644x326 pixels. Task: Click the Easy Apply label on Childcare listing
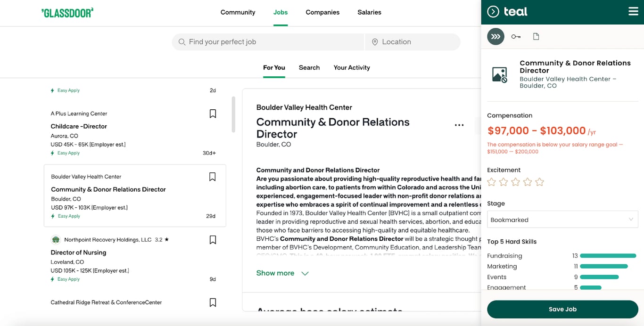pos(68,153)
